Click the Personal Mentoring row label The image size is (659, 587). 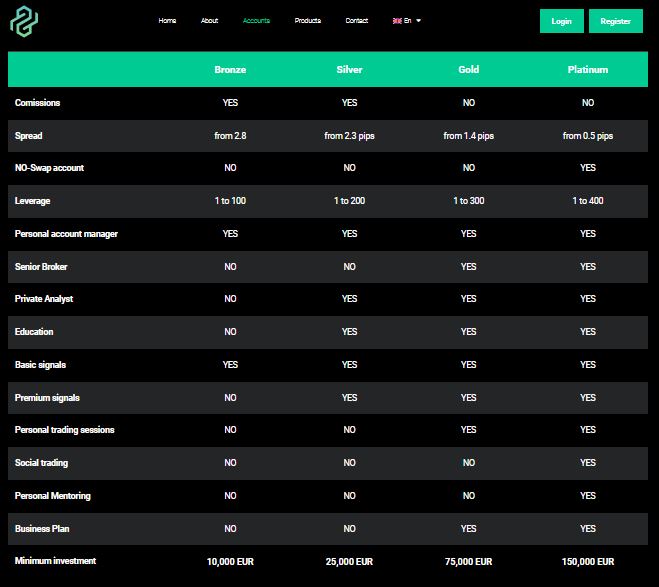coord(53,496)
